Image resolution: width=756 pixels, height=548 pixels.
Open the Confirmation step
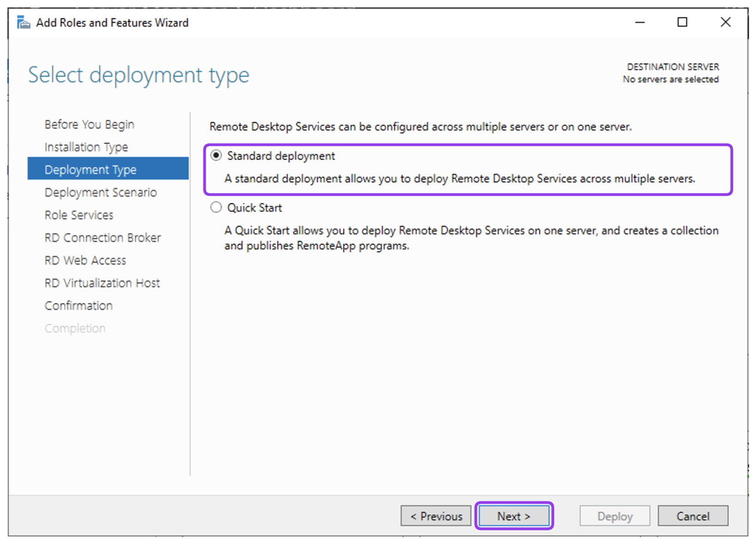pyautogui.click(x=78, y=305)
